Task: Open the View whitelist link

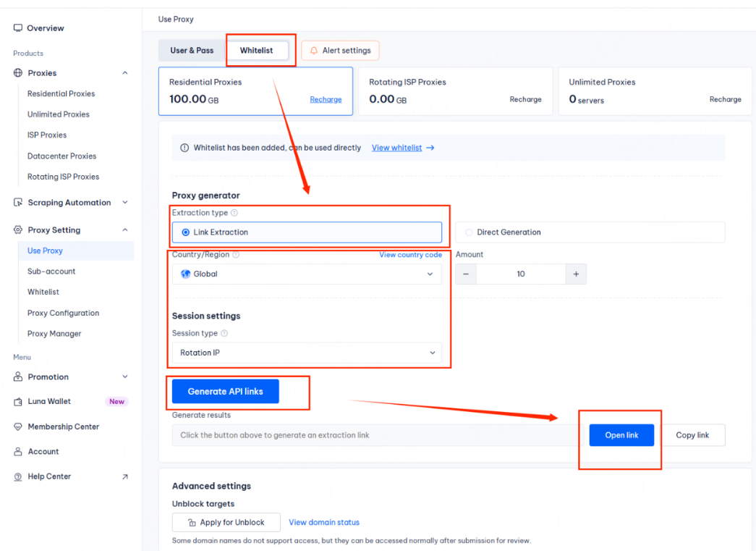Action: pos(396,148)
